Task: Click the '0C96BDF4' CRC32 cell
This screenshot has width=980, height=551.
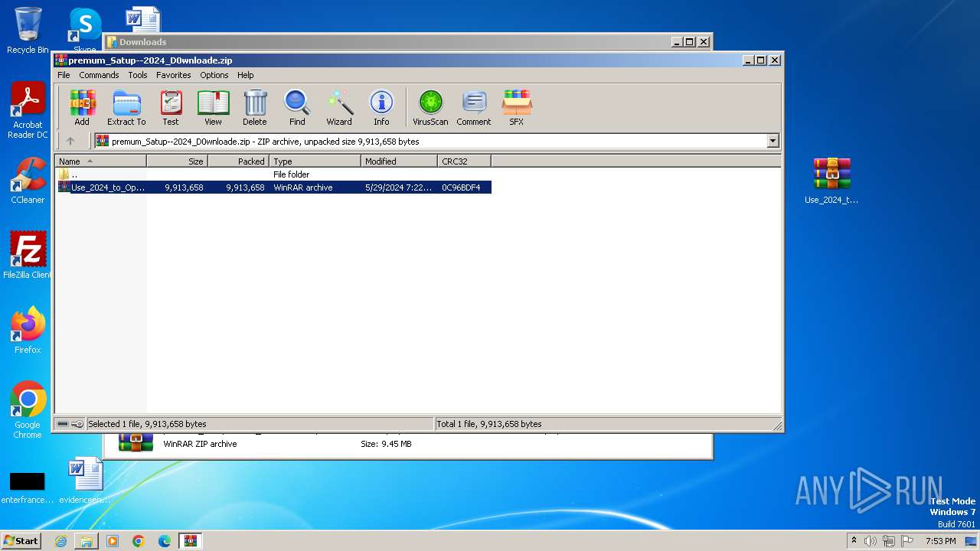Action: (461, 187)
